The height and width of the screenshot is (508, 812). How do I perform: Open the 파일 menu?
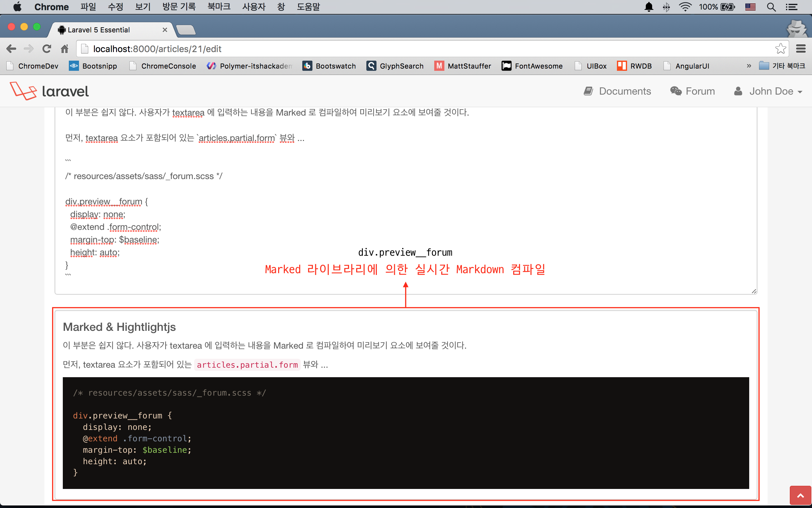tap(88, 7)
